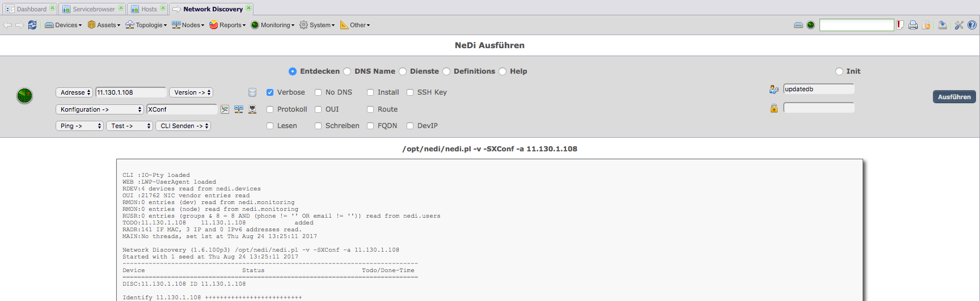Click the RSS feed icon
The width and height of the screenshot is (980, 301).
927,25
